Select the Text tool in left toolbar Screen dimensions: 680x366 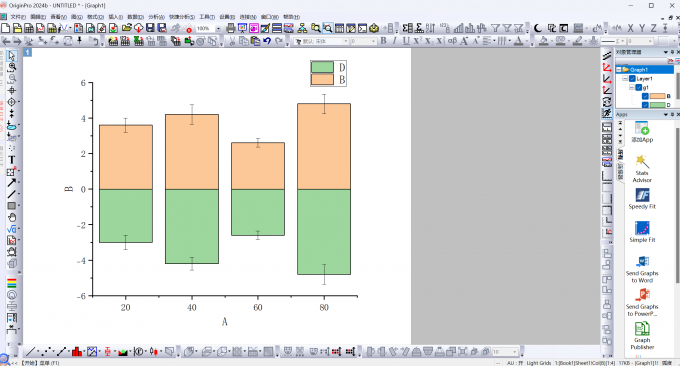(x=12, y=160)
